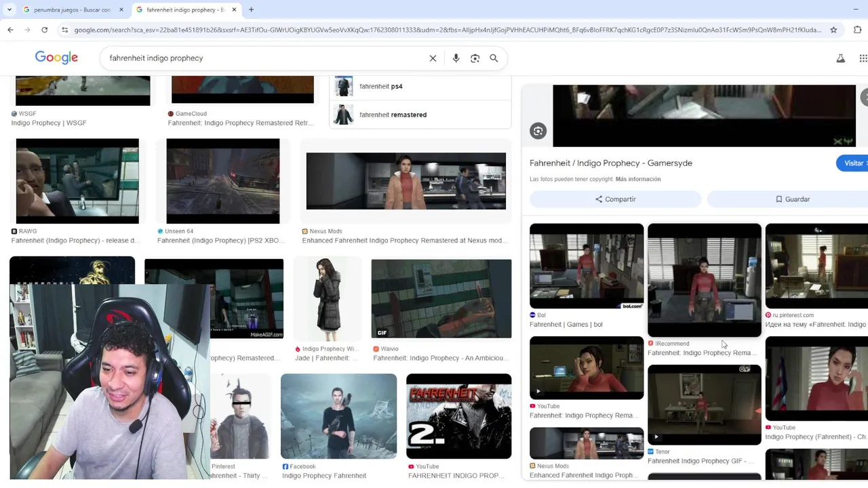Visit the Gamersyde page with Visitar
Screen dimensions: 868x488
click(853, 163)
